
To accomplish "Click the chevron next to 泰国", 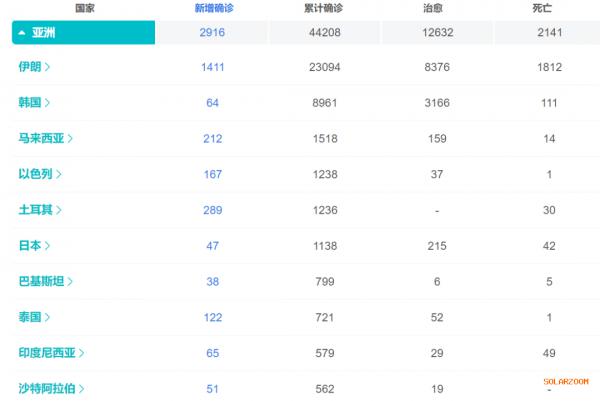I will (x=47, y=317).
